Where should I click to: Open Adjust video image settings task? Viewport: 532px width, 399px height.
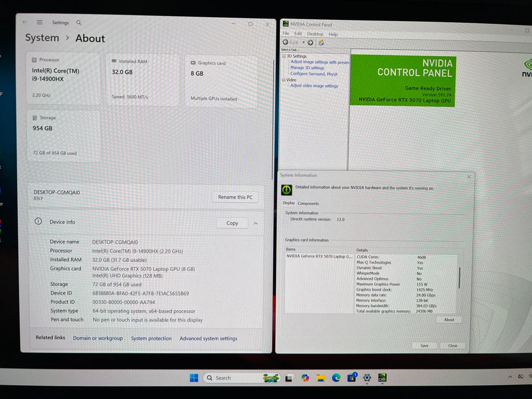coord(314,86)
